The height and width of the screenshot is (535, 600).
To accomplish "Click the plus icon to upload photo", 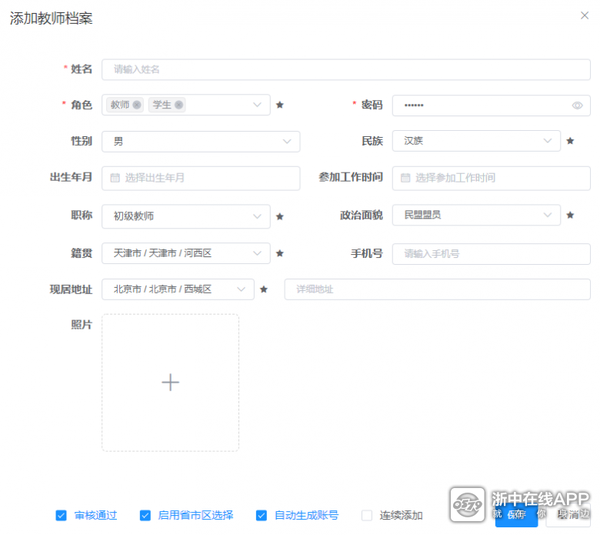I will (170, 382).
